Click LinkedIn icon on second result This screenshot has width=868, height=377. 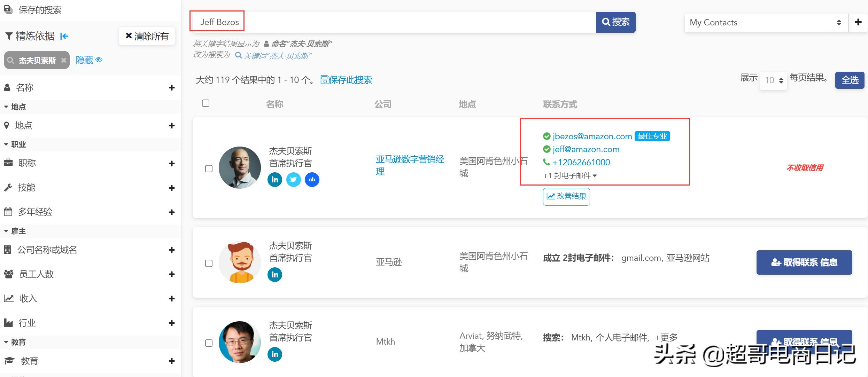coord(275,274)
